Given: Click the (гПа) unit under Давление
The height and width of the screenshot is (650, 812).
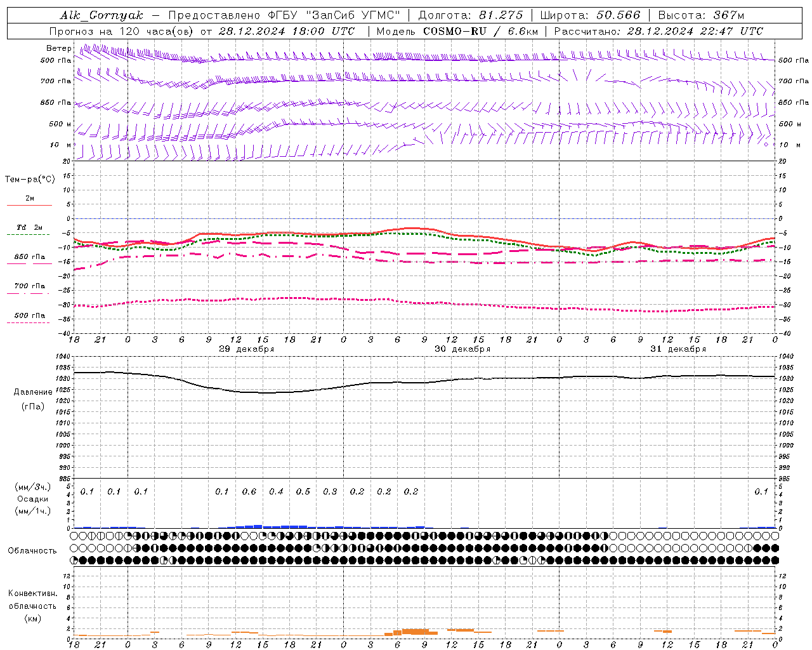Looking at the screenshot, I should 33,407.
